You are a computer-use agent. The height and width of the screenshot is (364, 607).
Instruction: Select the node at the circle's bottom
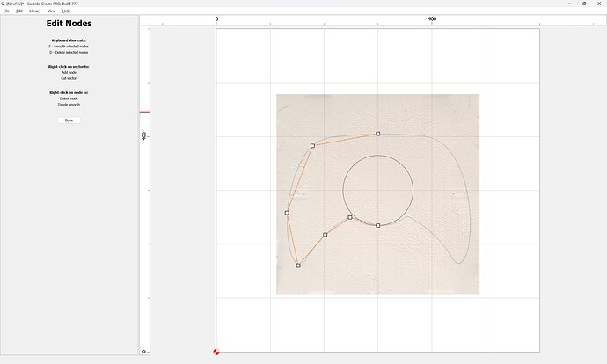[x=378, y=226]
